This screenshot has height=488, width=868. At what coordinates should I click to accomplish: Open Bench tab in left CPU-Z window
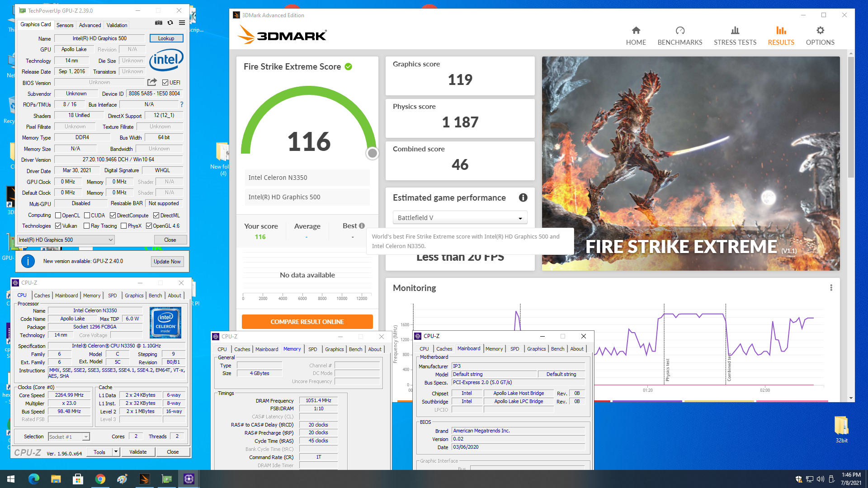[155, 296]
